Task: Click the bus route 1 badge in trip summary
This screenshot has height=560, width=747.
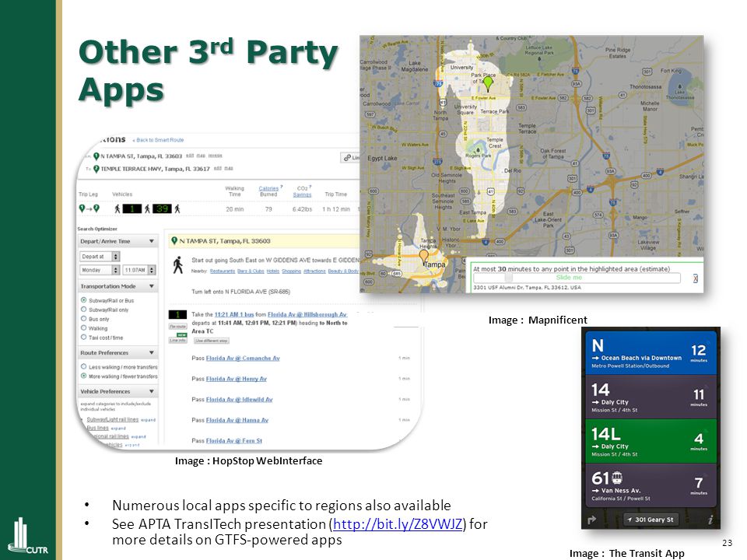Action: point(132,208)
